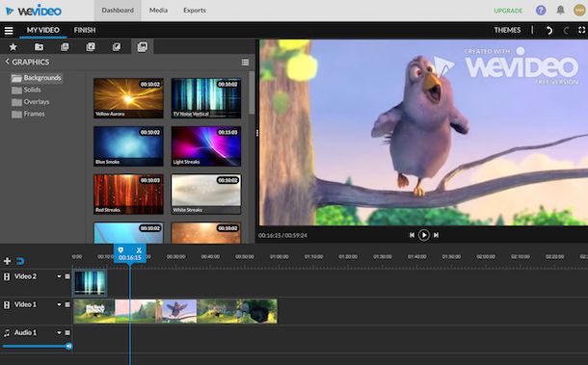Toggle list view in Graphics panel
The height and width of the screenshot is (365, 588).
point(245,63)
